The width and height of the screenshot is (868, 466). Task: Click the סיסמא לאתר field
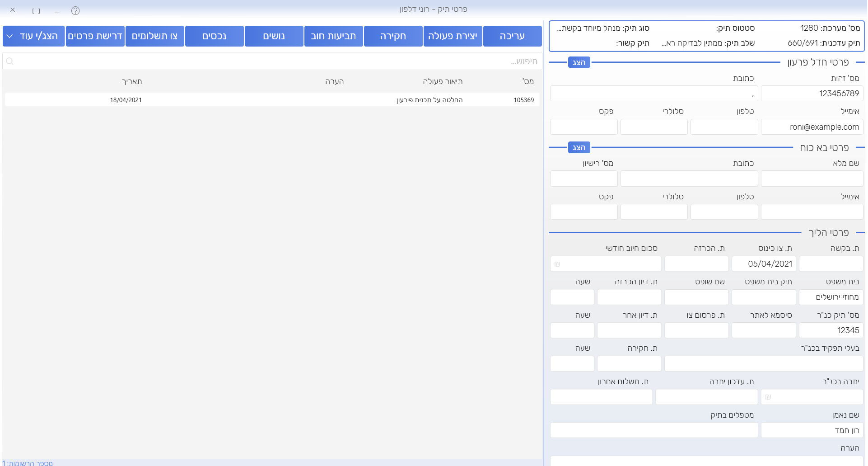[764, 330]
